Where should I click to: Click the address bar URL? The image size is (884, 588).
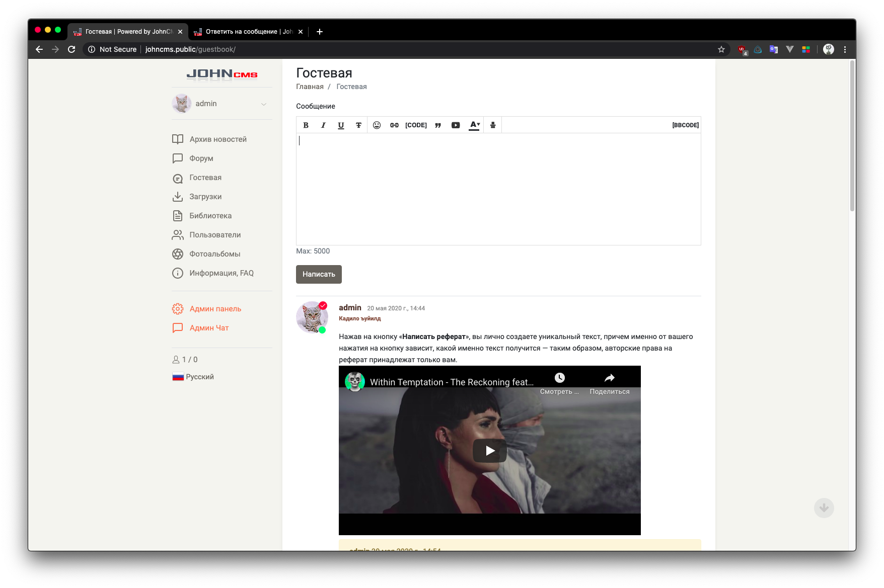coord(190,49)
